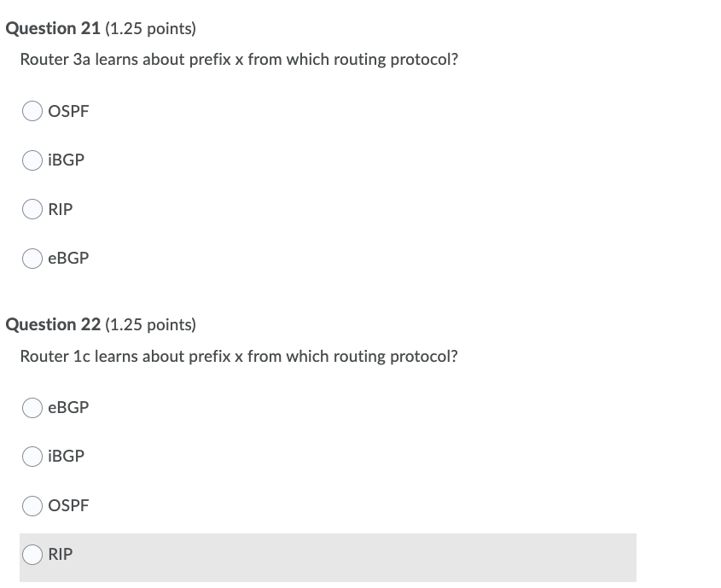Screen dimensions: 721x588
Task: Select iBGP for Question 21
Action: click(x=32, y=160)
